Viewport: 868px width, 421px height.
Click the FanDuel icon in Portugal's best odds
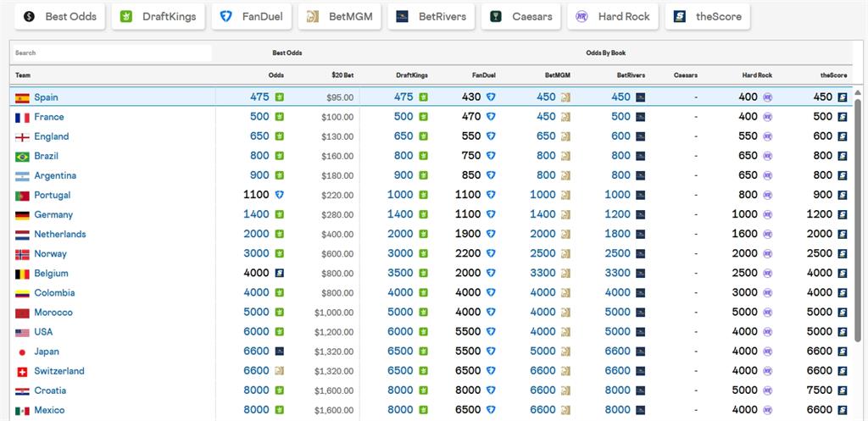click(x=280, y=195)
